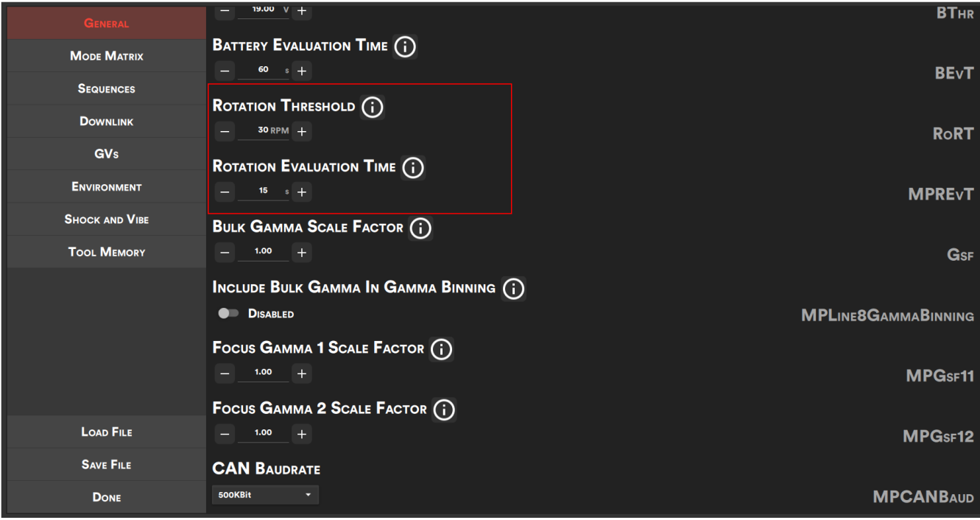980x520 pixels.
Task: Select the Downlink tab
Action: [x=107, y=122]
